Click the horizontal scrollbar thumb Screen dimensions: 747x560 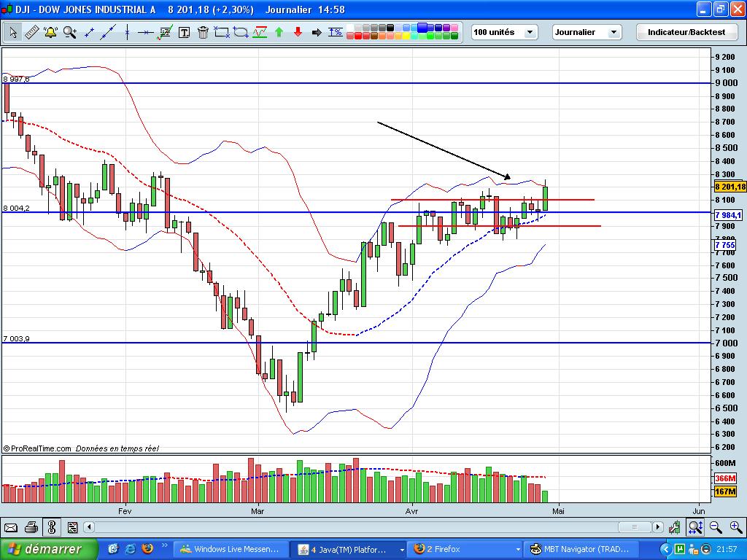635,527
